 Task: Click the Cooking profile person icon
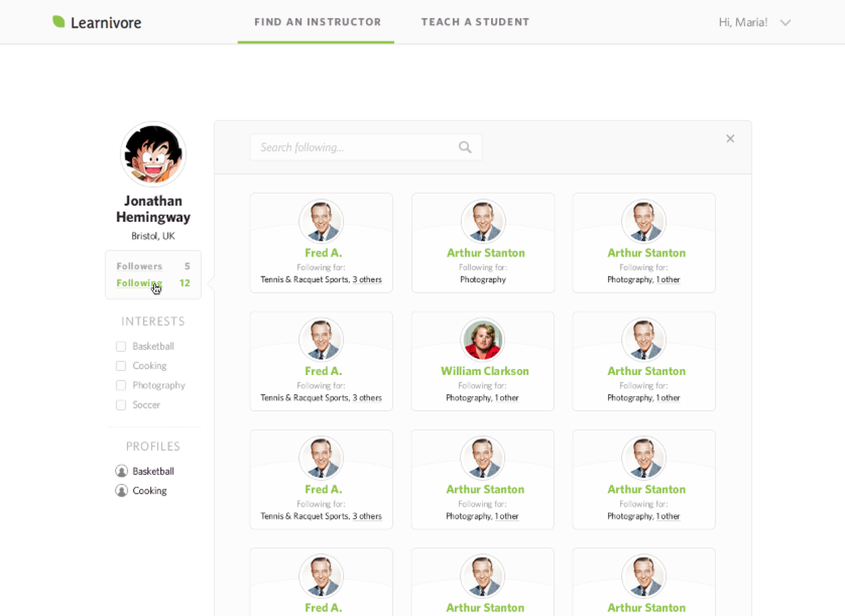tap(122, 491)
